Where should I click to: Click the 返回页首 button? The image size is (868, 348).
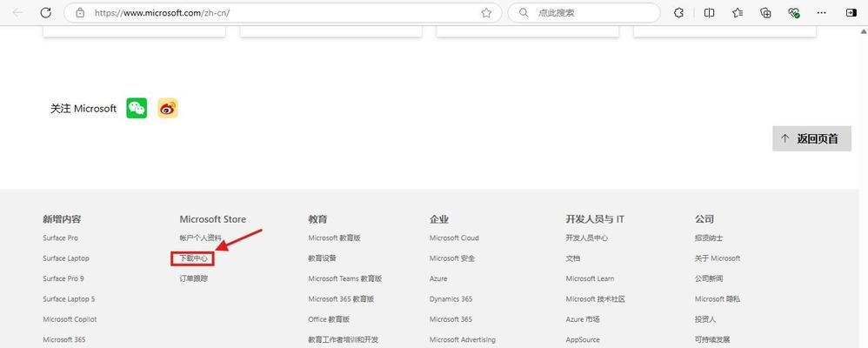811,138
